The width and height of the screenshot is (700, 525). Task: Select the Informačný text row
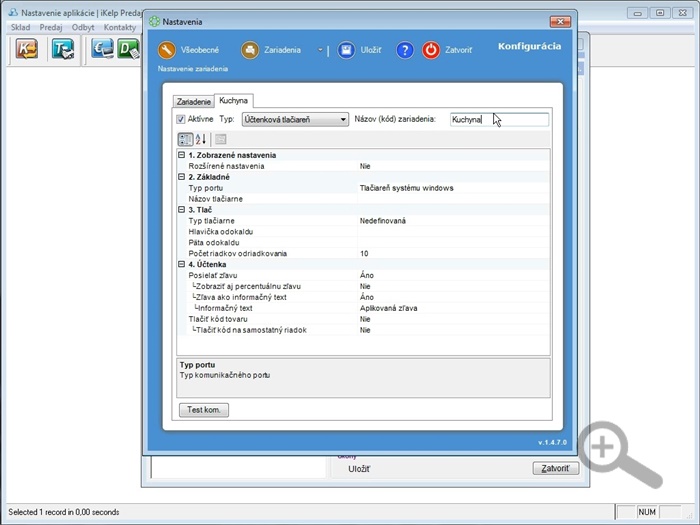363,308
